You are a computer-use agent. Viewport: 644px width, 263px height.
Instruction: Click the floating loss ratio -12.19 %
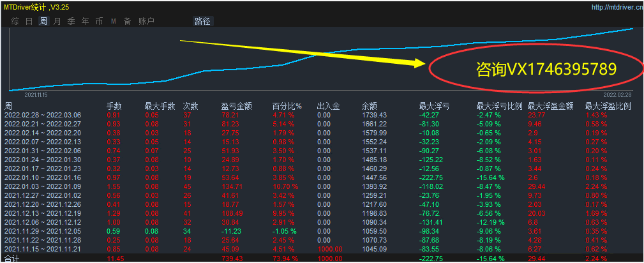(x=491, y=222)
